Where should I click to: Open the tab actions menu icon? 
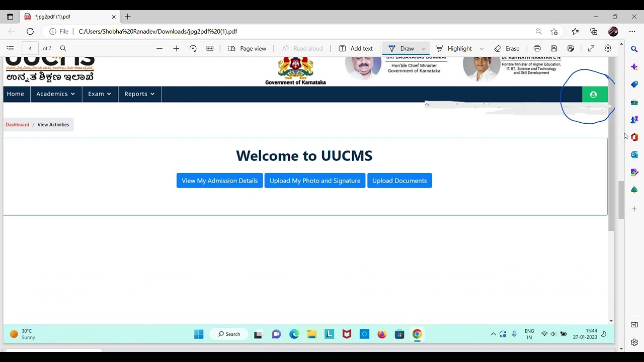pos(10,17)
